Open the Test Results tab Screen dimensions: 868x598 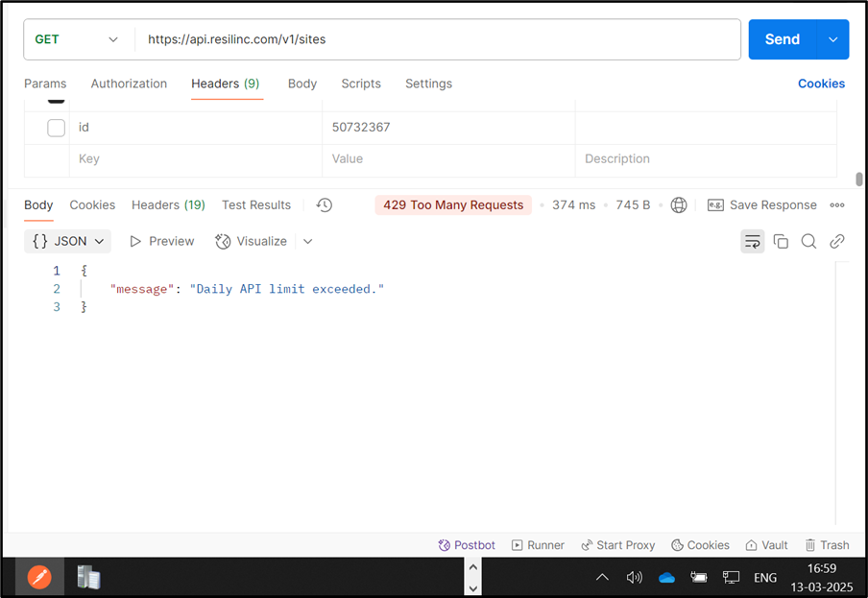click(256, 205)
